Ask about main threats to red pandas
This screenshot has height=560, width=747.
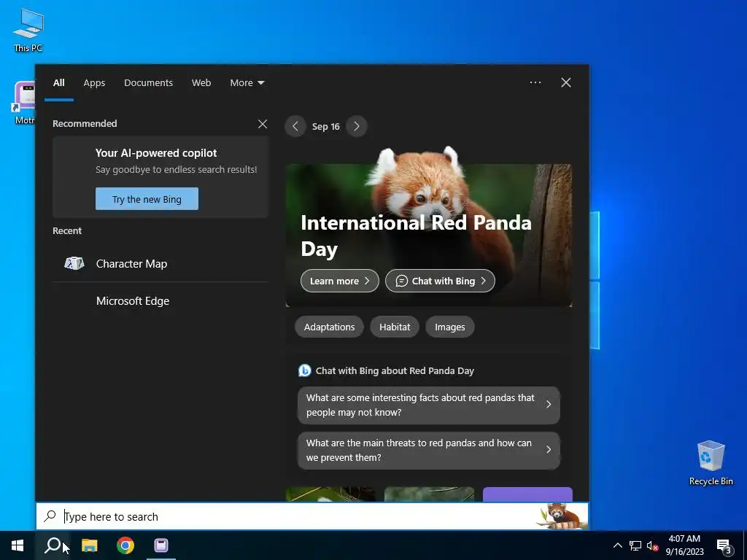point(429,451)
